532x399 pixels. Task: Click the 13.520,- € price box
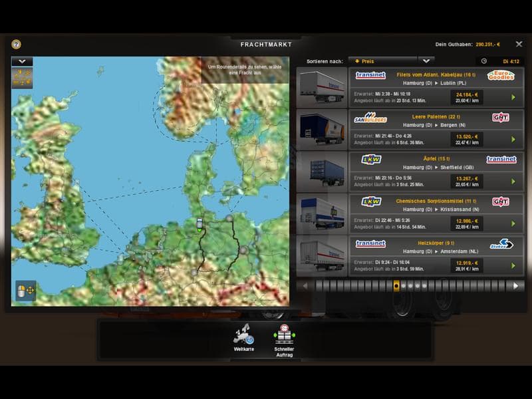coord(467,140)
